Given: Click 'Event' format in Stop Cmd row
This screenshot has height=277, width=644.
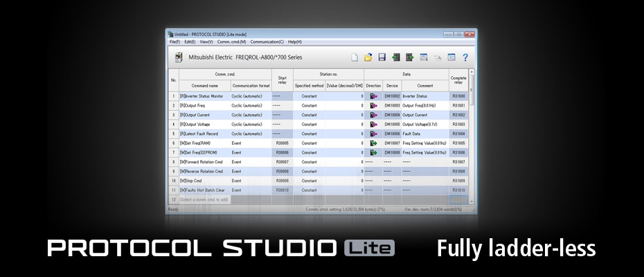Looking at the screenshot, I should 251,181.
